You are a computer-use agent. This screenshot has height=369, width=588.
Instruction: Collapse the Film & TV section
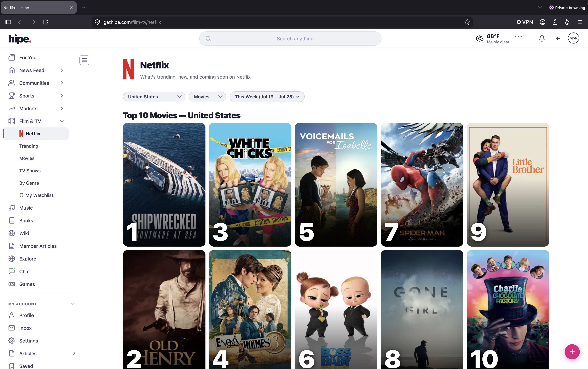coord(62,121)
